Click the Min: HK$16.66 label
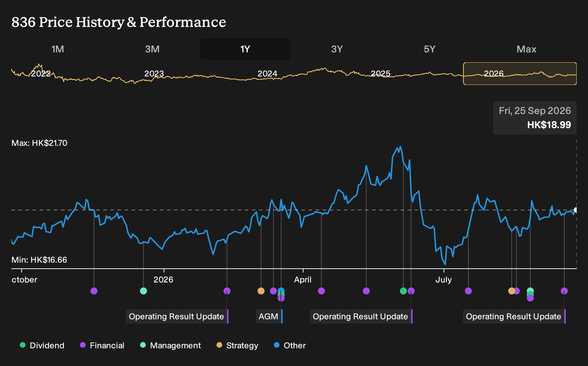Screen dimensions: 588x366 (39, 260)
